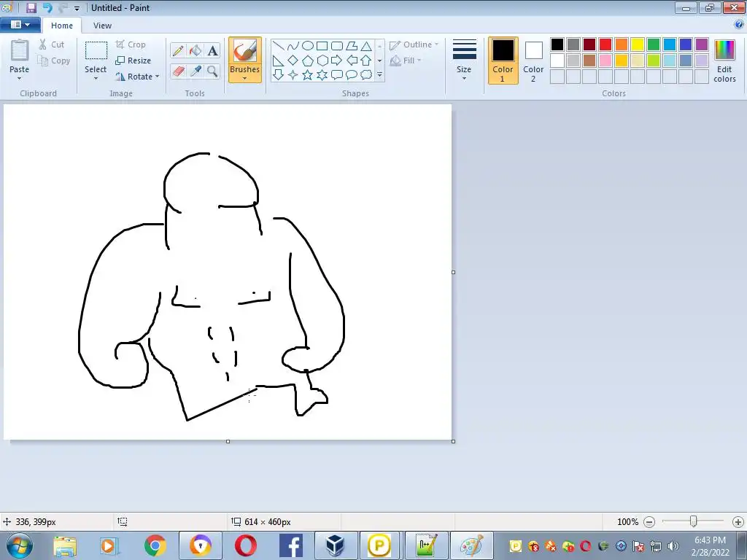747x560 pixels.
Task: Choose the Polygon shape
Action: tap(352, 46)
